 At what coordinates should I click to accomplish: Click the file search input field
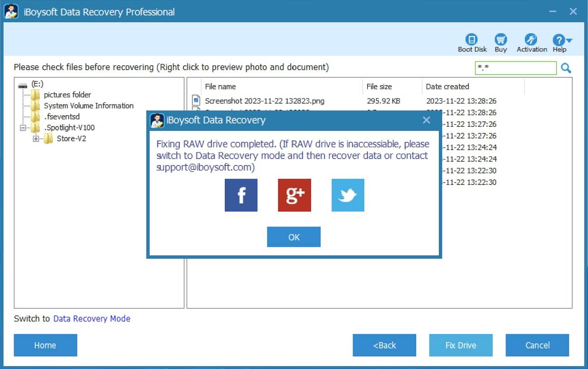click(515, 68)
